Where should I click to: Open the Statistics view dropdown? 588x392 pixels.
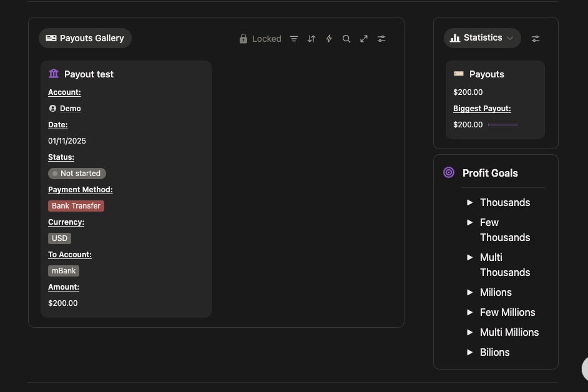(482, 38)
